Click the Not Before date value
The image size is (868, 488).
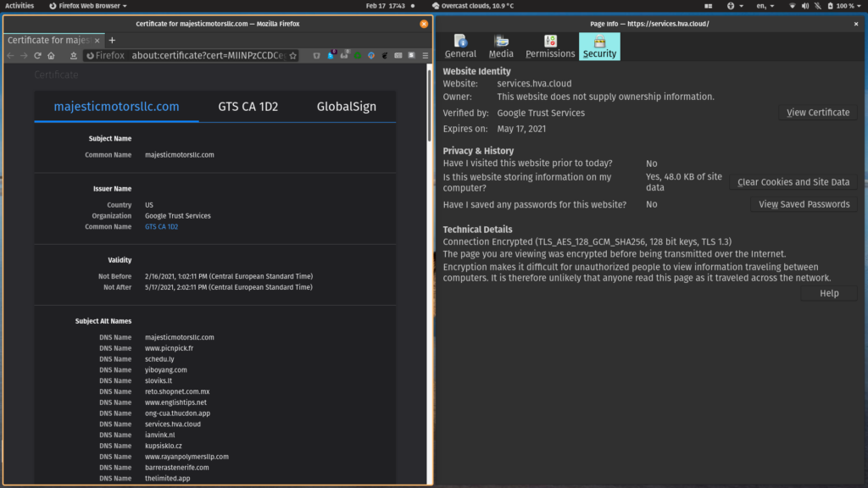(x=229, y=277)
